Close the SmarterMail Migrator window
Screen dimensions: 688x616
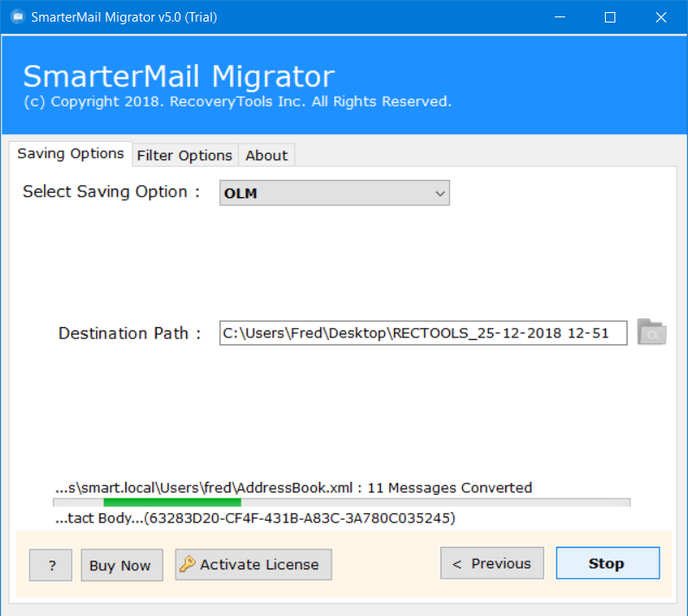pos(661,17)
